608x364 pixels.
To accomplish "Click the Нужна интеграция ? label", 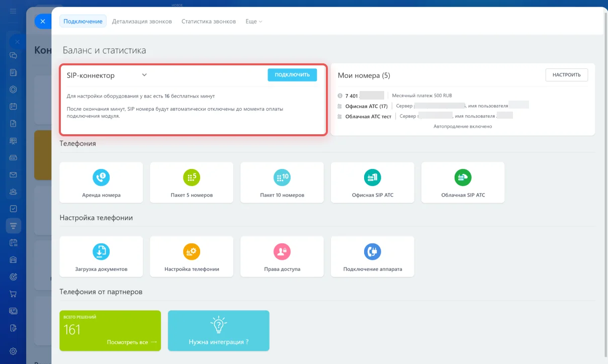I will tap(219, 342).
